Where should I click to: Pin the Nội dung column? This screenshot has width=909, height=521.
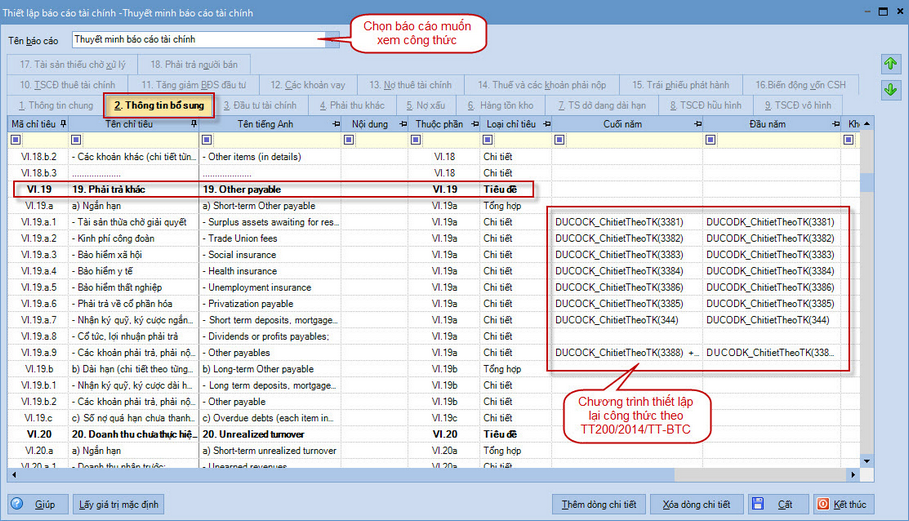[403, 124]
